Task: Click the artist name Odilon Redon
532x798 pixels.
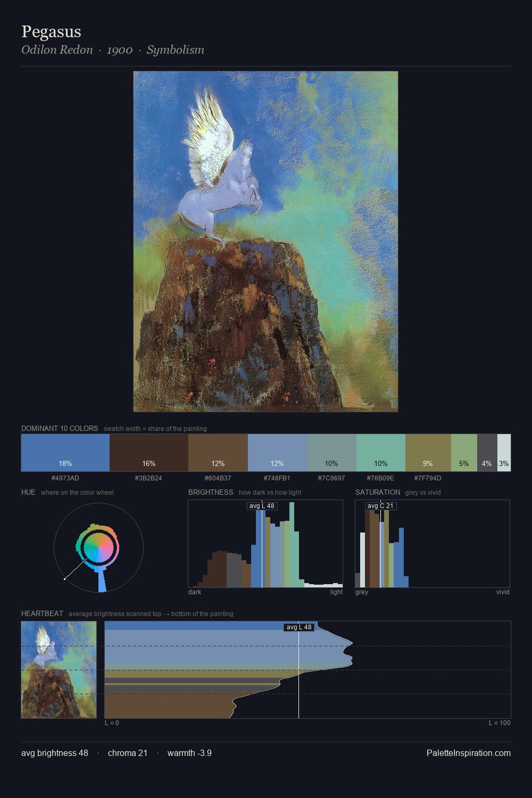Action: (57, 50)
